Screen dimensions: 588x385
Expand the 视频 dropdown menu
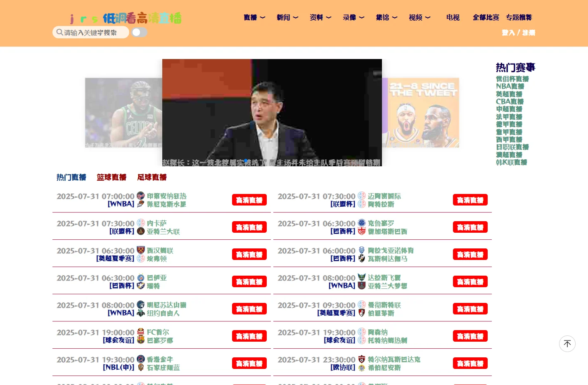tap(420, 17)
